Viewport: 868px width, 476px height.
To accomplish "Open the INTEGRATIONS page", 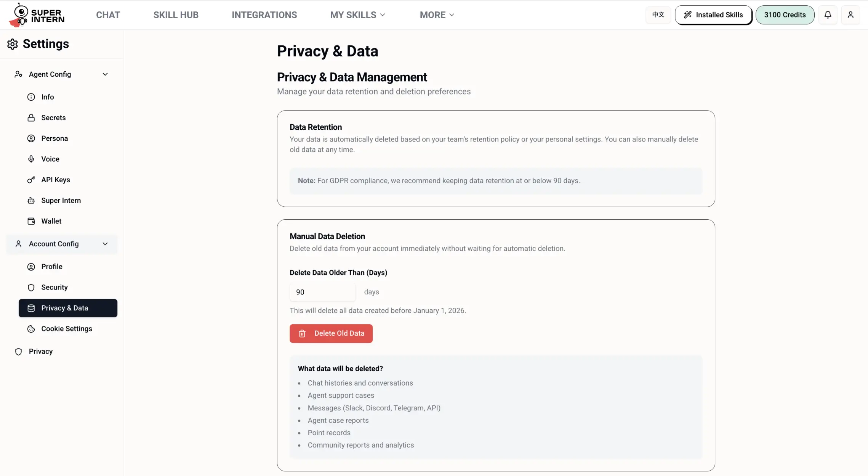I will (264, 14).
